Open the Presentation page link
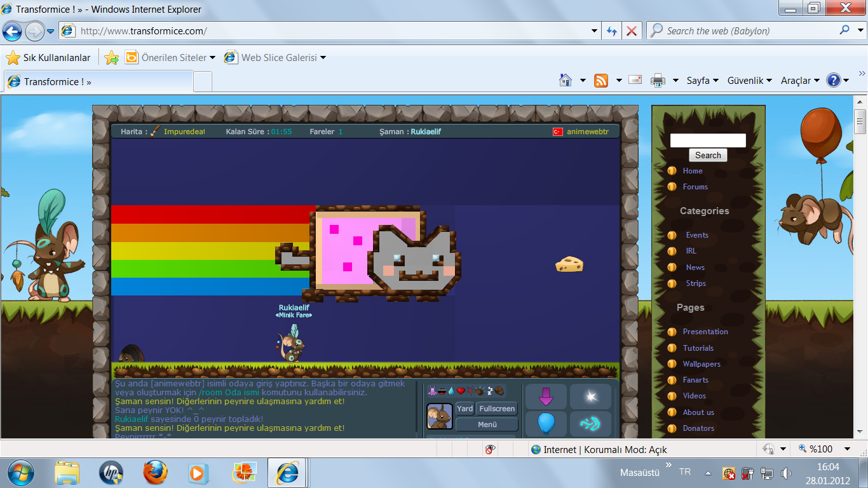Viewport: 868px width, 488px height. tap(705, 332)
